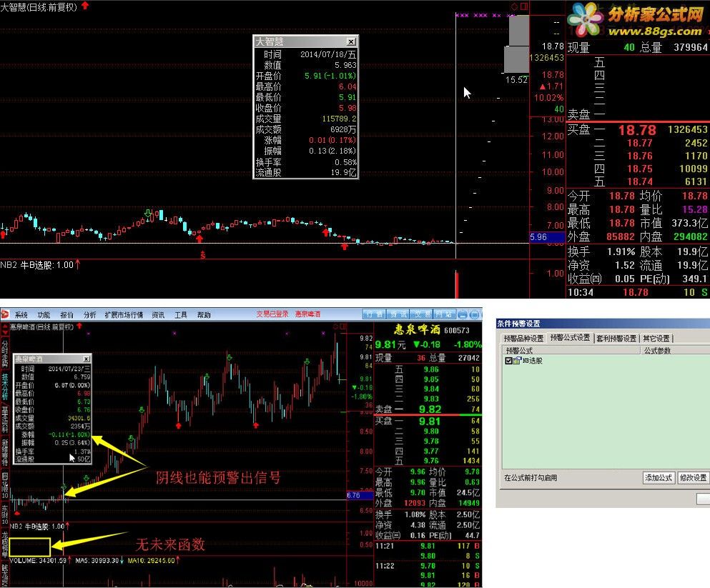Open the 系统 menu
This screenshot has height=588, width=710.
[21, 315]
